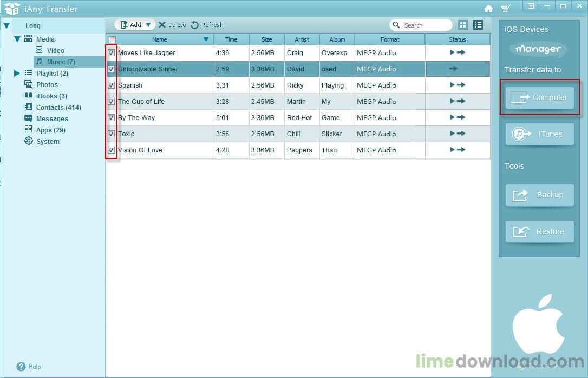Collapse the Media tree node
588x378 pixels.
tap(17, 39)
